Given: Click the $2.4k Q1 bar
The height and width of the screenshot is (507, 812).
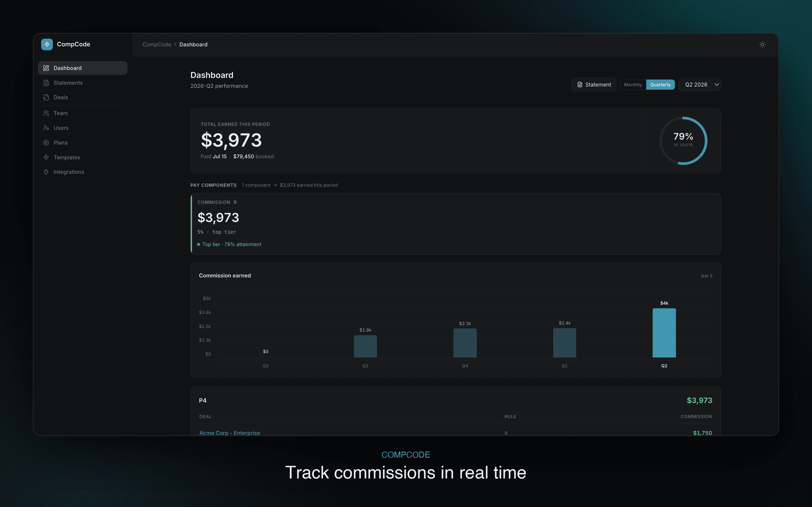Looking at the screenshot, I should (x=564, y=343).
